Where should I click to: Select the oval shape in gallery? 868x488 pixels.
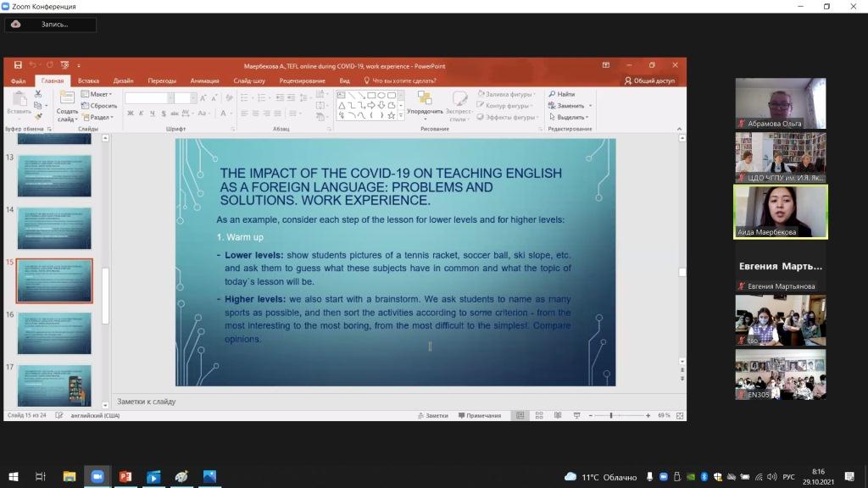click(x=381, y=95)
